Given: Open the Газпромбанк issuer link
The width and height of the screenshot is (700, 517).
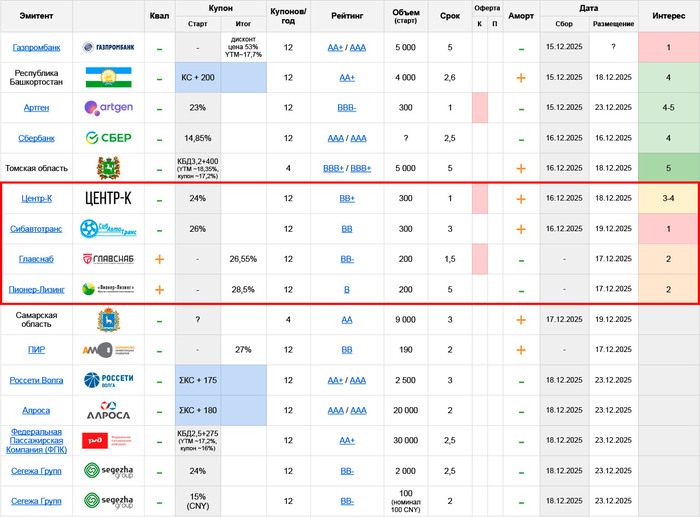Looking at the screenshot, I should 36,47.
